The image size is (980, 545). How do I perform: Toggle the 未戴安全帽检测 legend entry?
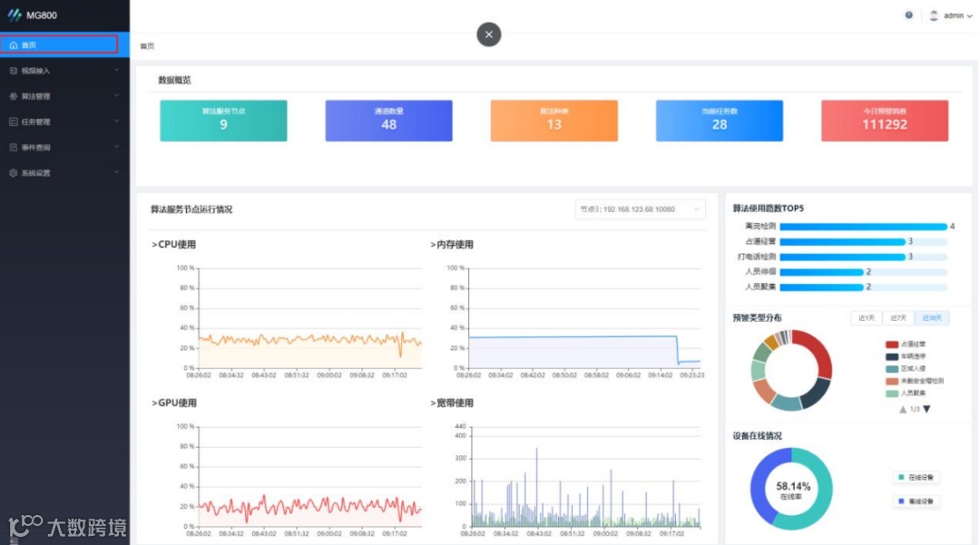tap(915, 381)
